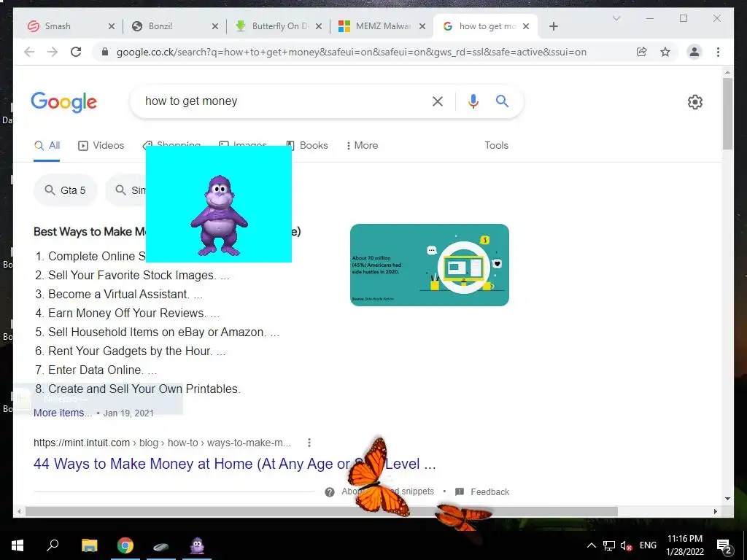The height and width of the screenshot is (560, 747).
Task: Open Windows taskbar search
Action: coord(53,545)
